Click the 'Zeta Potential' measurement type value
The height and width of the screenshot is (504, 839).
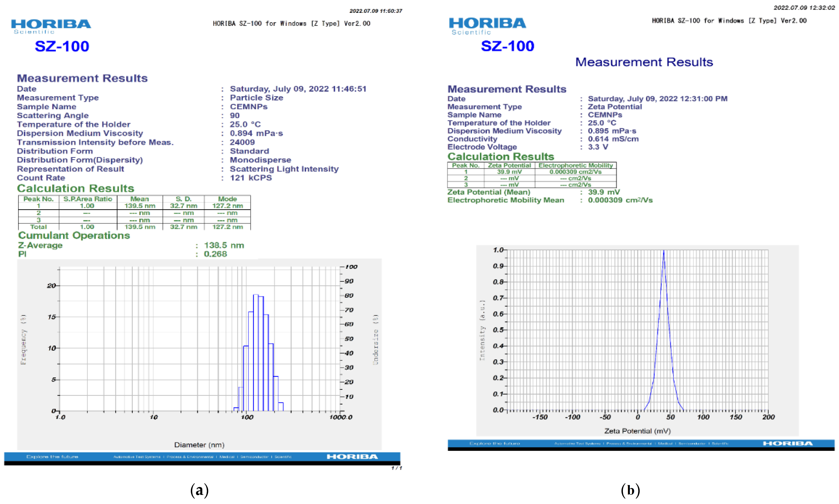pos(615,107)
